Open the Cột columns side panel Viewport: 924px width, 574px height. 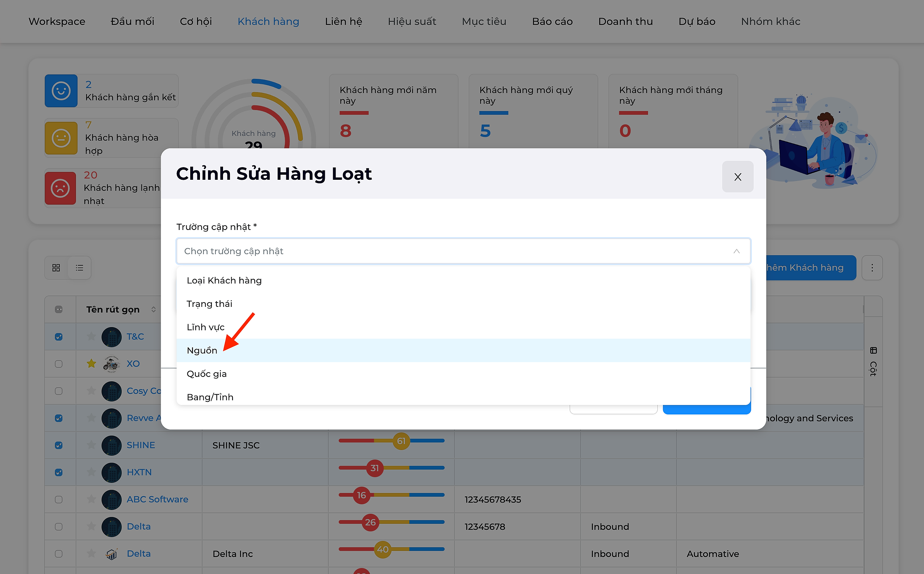coord(873,361)
